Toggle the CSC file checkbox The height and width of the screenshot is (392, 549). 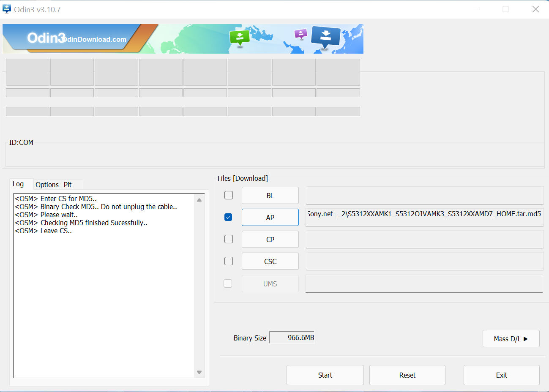tap(229, 261)
